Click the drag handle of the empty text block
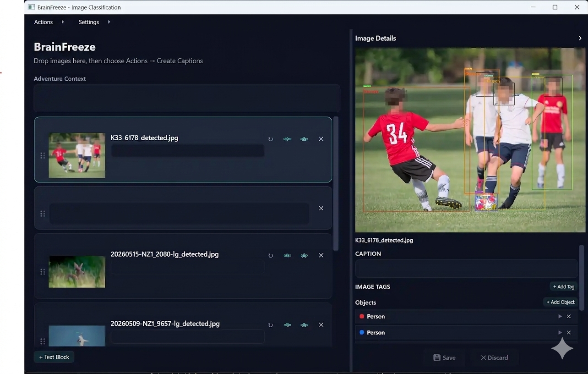This screenshot has width=588, height=374. [43, 214]
